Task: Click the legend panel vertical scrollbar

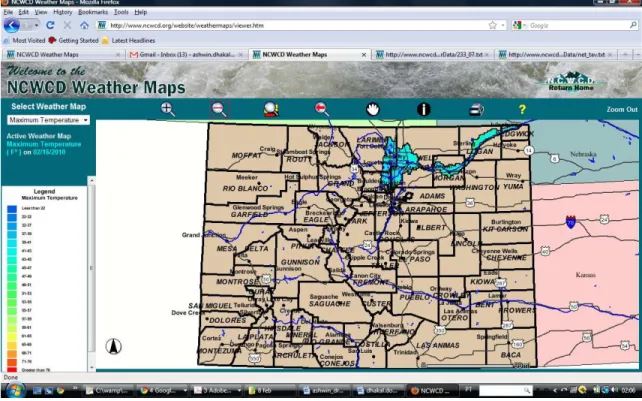Action: pos(91,268)
